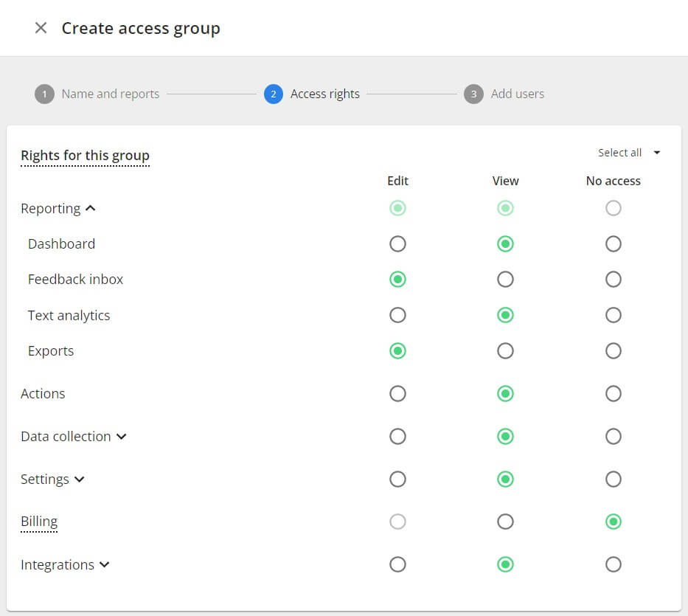Click the Billing label
The image size is (688, 616).
point(39,522)
